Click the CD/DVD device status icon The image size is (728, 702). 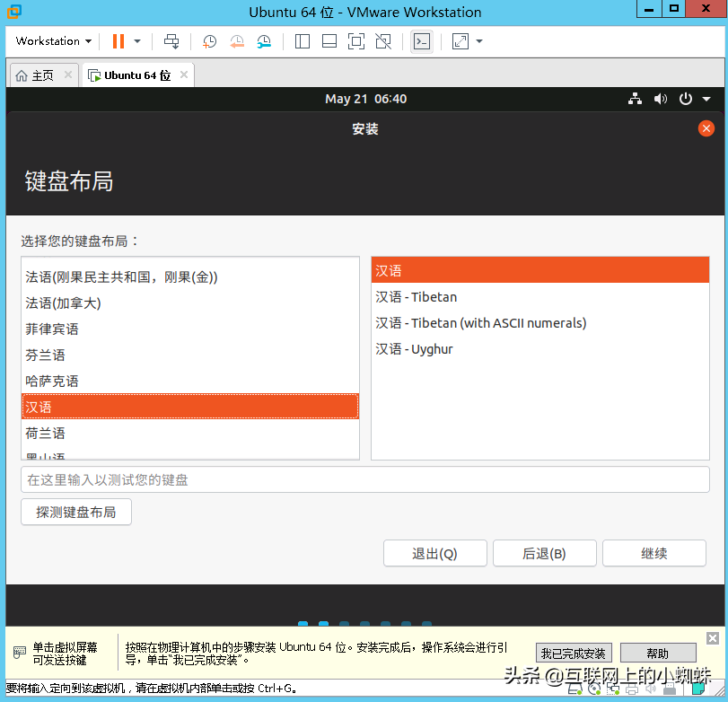click(x=595, y=691)
